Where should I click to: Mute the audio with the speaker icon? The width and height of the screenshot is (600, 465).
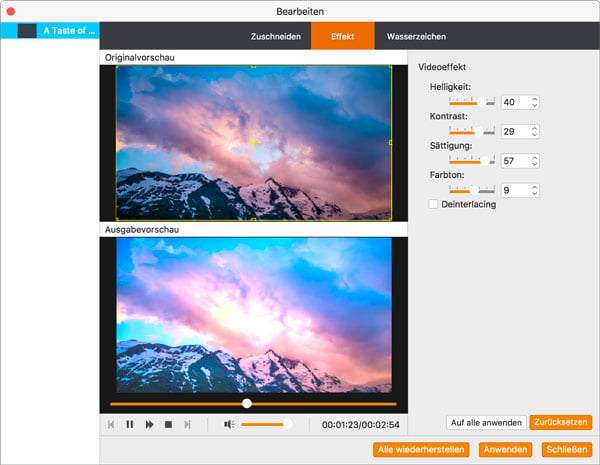229,424
